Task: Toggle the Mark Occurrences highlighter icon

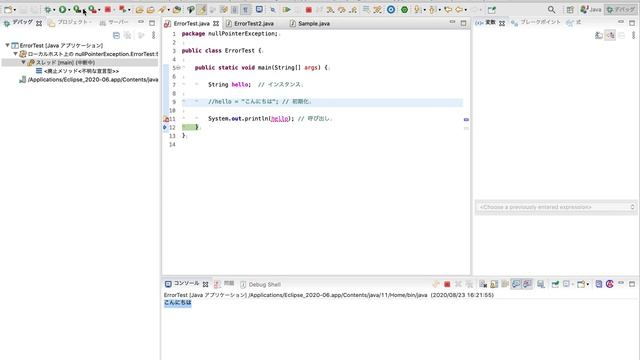Action: (x=202, y=9)
